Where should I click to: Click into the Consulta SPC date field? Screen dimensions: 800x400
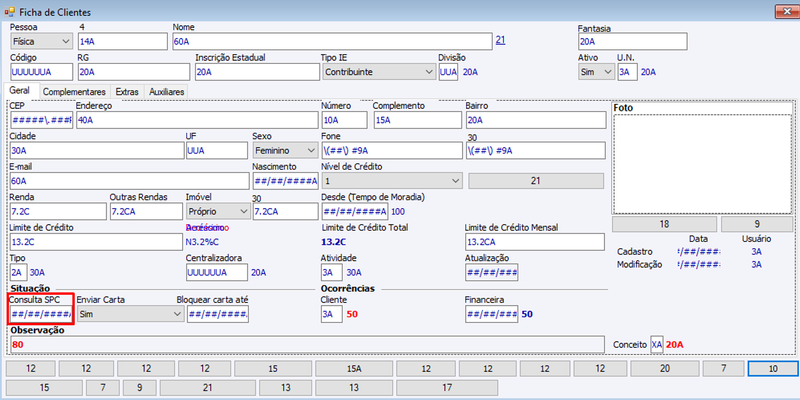point(42,314)
